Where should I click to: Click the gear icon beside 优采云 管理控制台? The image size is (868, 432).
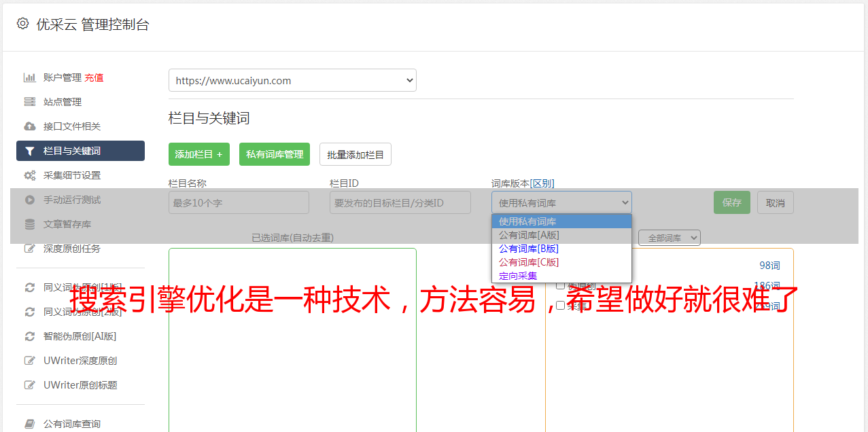(23, 24)
